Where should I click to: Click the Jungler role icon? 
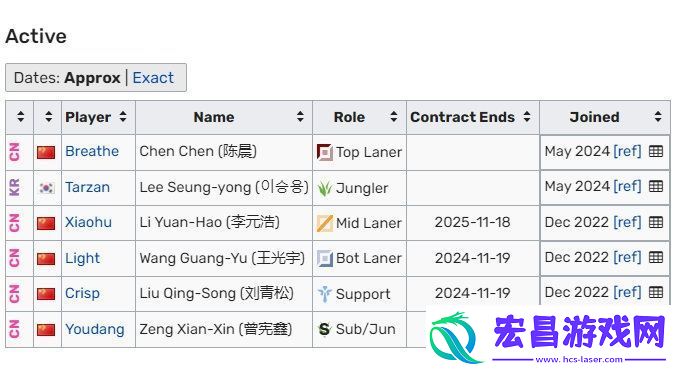coord(325,188)
